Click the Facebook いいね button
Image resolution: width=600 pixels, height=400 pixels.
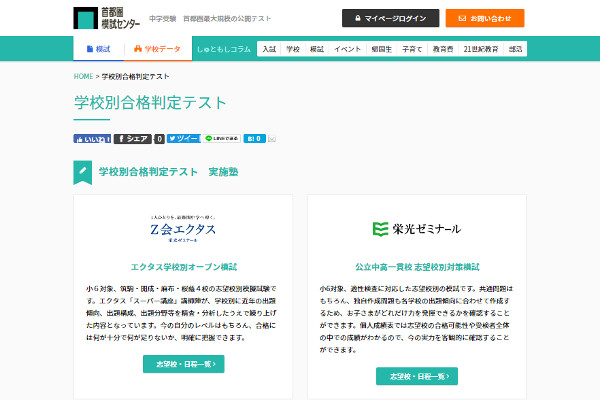(x=92, y=139)
